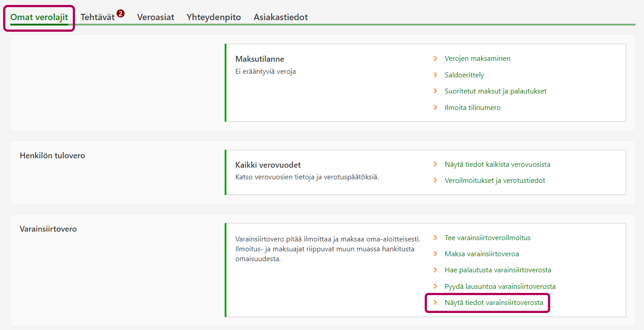Click the arrow icon beside Saldoerittely
Screen dimensions: 644x330
[435, 75]
